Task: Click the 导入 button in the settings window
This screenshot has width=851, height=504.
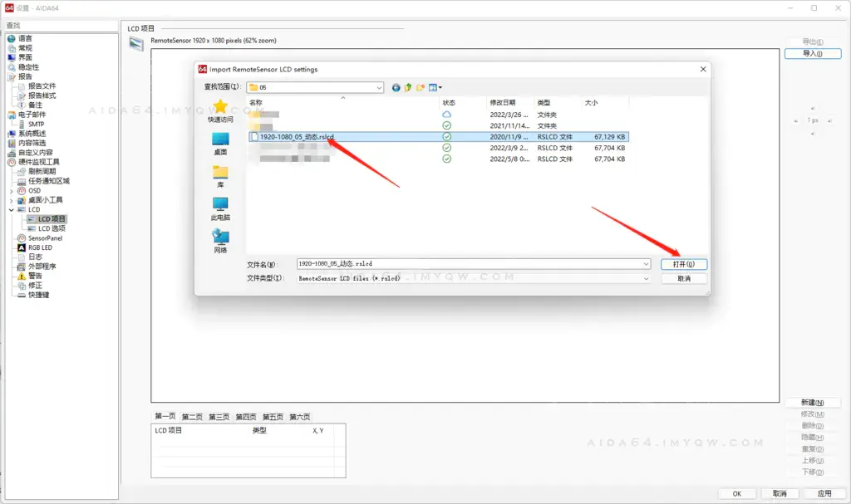Action: pyautogui.click(x=813, y=54)
